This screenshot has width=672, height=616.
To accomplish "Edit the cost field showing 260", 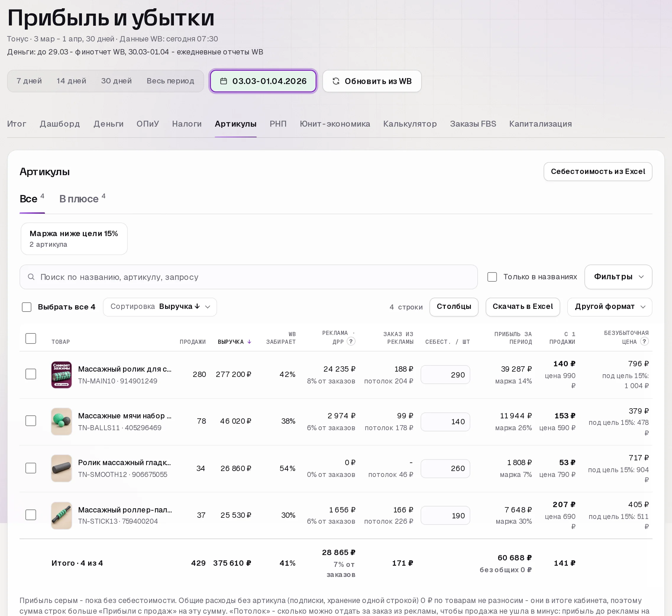I will (445, 468).
